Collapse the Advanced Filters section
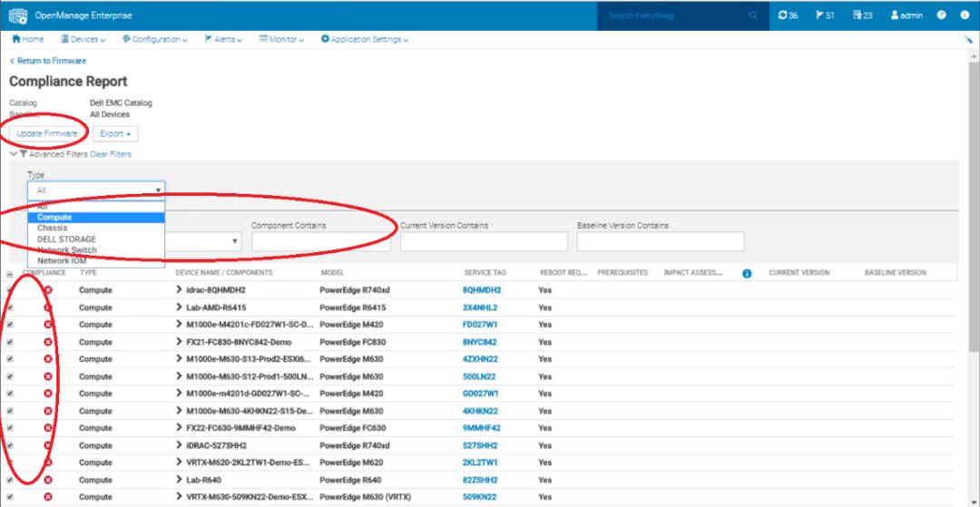This screenshot has height=507, width=980. coord(13,153)
